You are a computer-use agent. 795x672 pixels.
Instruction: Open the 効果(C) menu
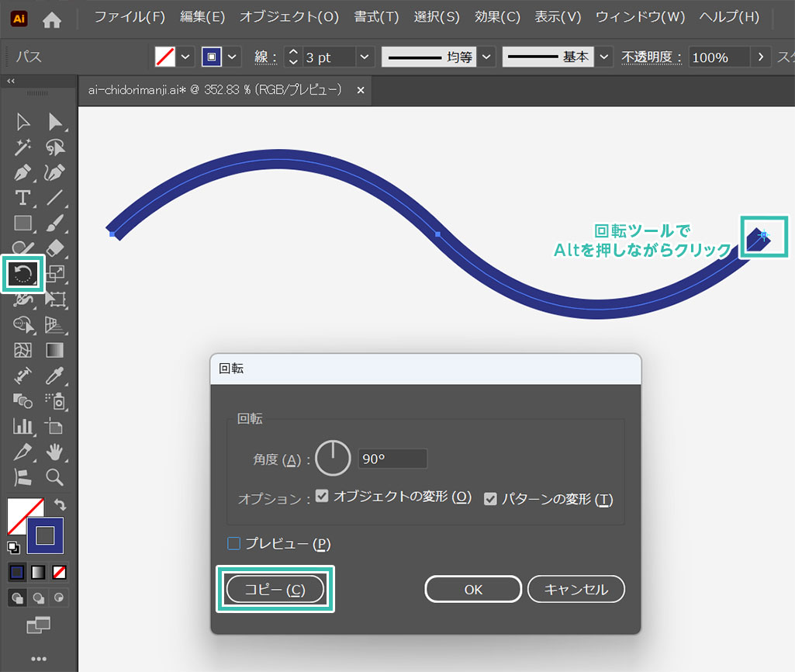tap(497, 17)
